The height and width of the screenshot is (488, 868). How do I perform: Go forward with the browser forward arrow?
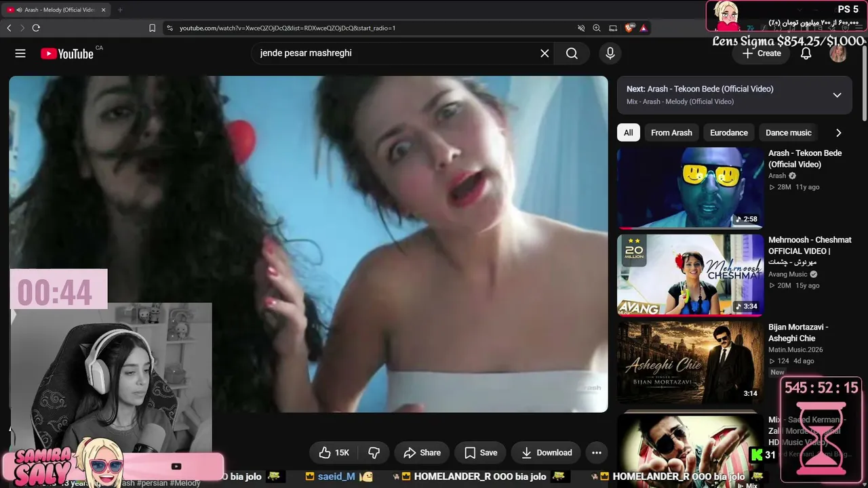22,28
